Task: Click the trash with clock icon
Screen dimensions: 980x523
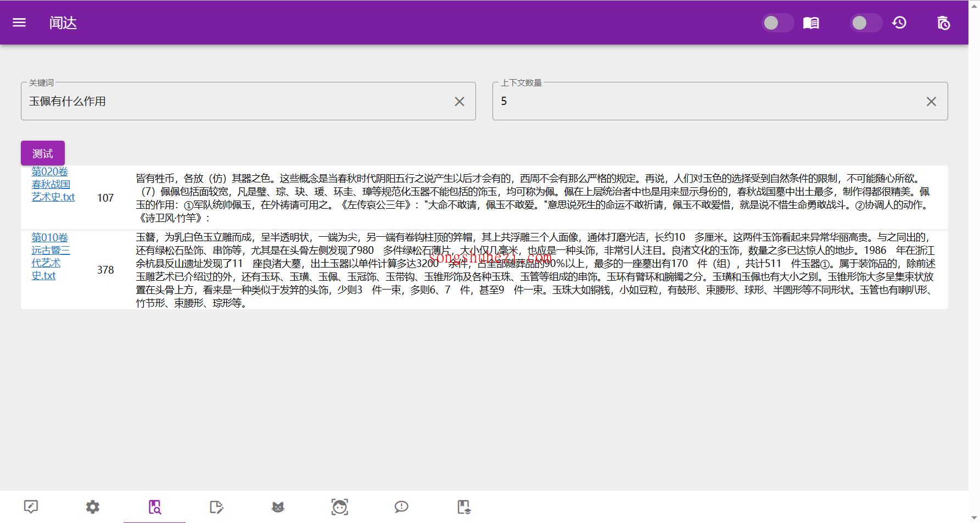Action: (x=943, y=23)
